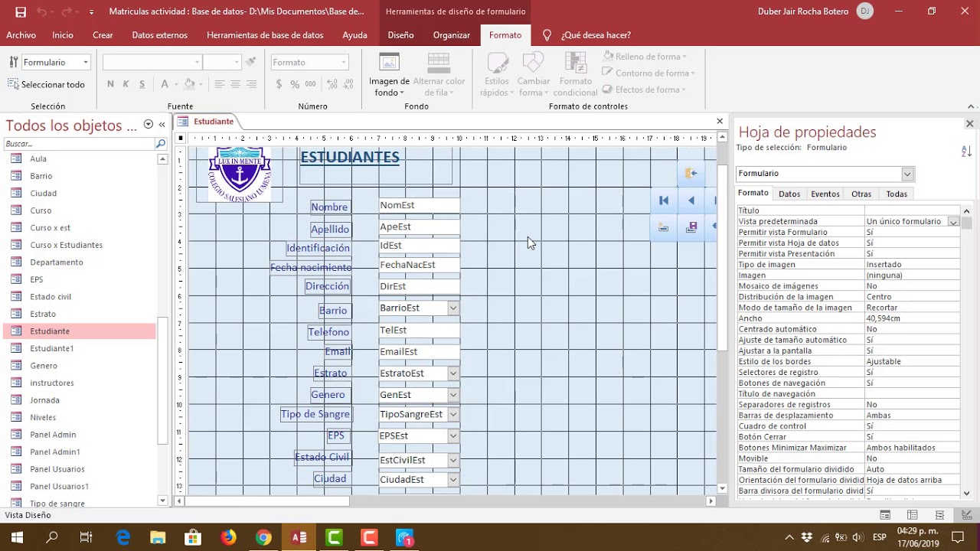
Task: Click the search magnifier in navigation pane
Action: pos(161,144)
